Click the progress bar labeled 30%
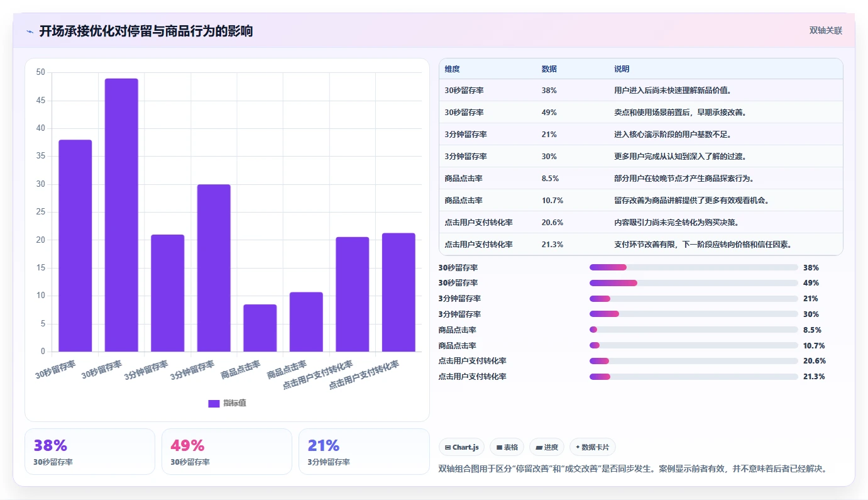The image size is (868, 500). click(694, 314)
